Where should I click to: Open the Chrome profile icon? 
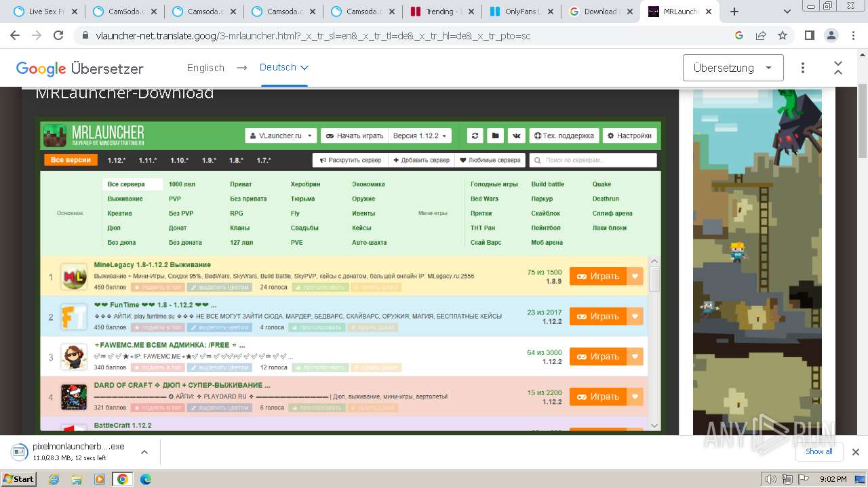(x=831, y=36)
